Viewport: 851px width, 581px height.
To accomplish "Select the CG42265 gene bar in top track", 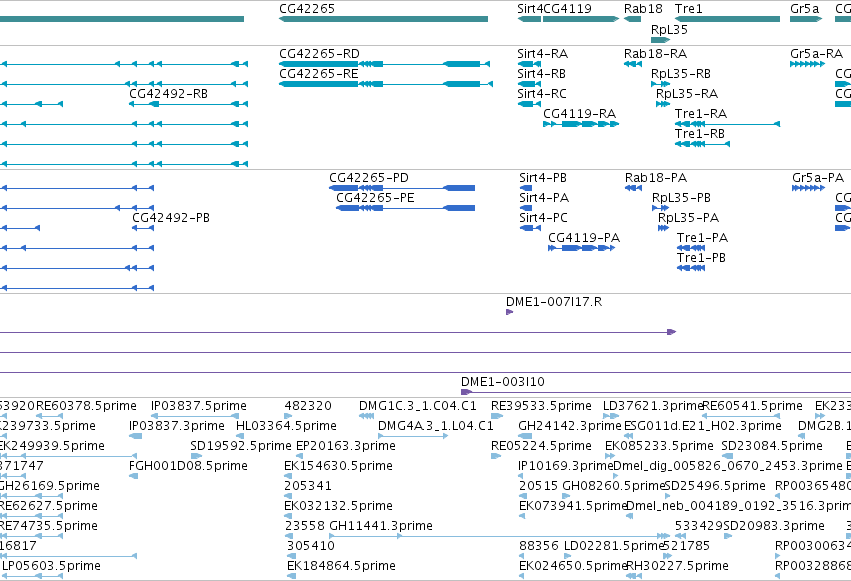I will click(x=383, y=19).
